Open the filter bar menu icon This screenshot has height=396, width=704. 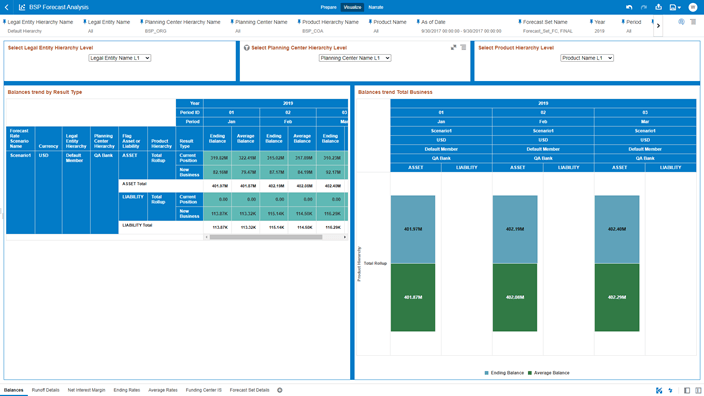pyautogui.click(x=693, y=22)
